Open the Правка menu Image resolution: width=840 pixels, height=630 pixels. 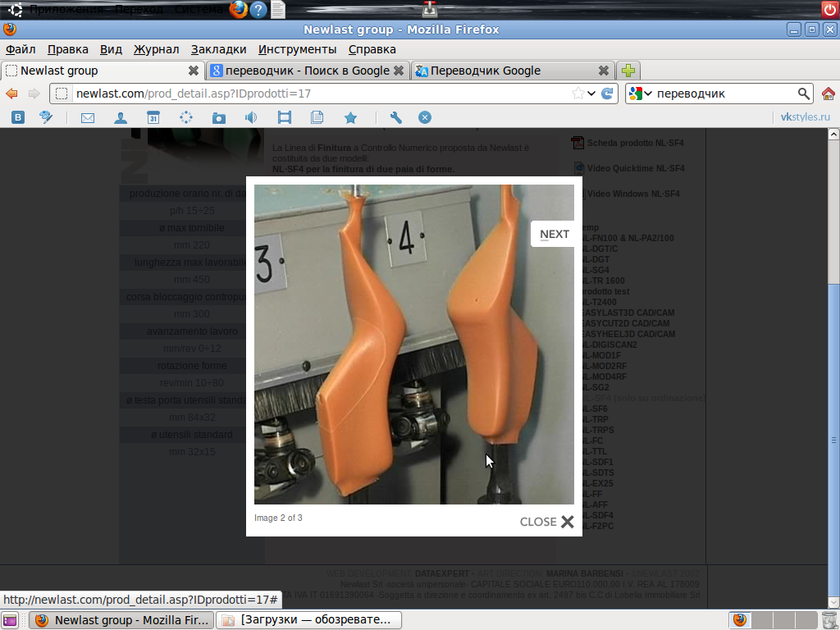tap(67, 49)
